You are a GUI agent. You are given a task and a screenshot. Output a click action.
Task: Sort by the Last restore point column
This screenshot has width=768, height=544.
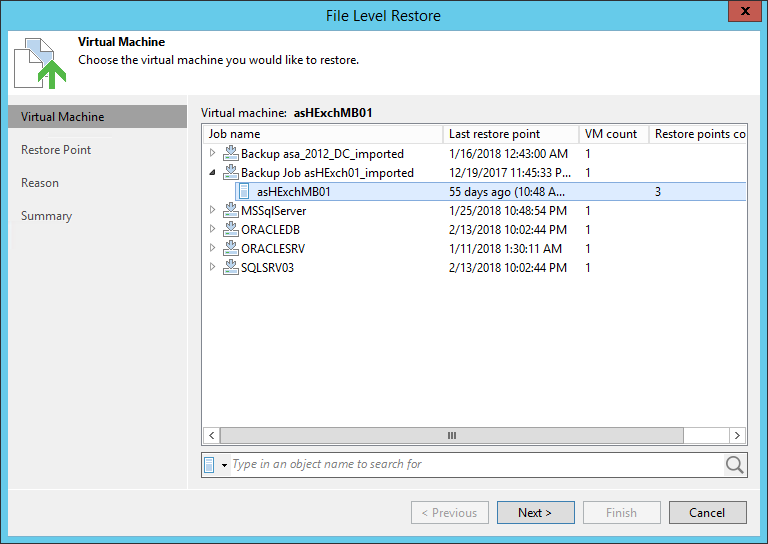509,134
